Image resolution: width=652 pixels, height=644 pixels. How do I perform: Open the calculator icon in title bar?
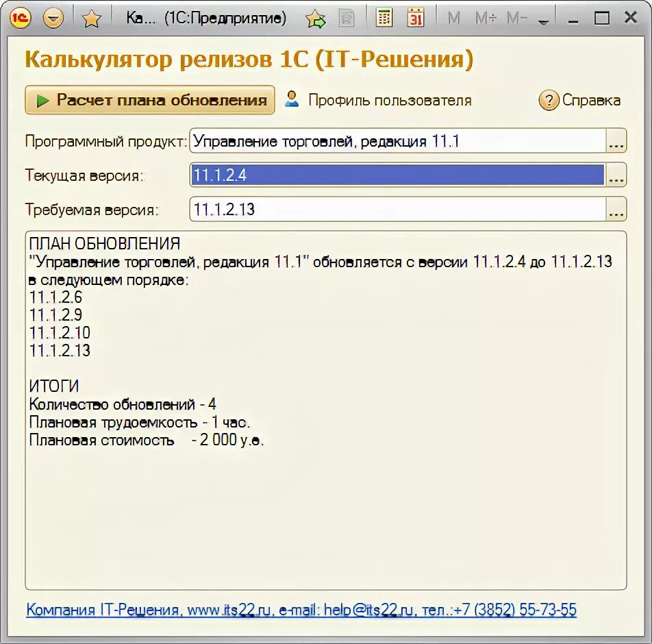coord(384,18)
